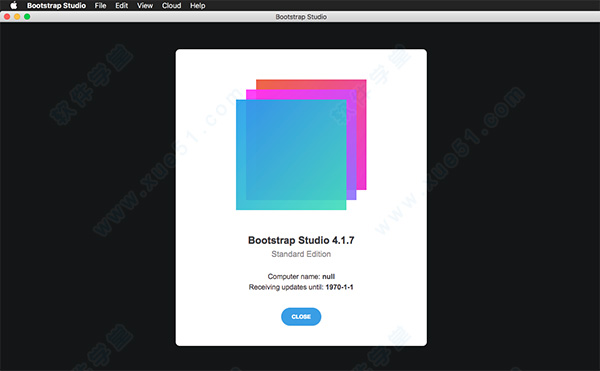This screenshot has width=600, height=371.
Task: Click the Standard Edition label
Action: pos(301,254)
